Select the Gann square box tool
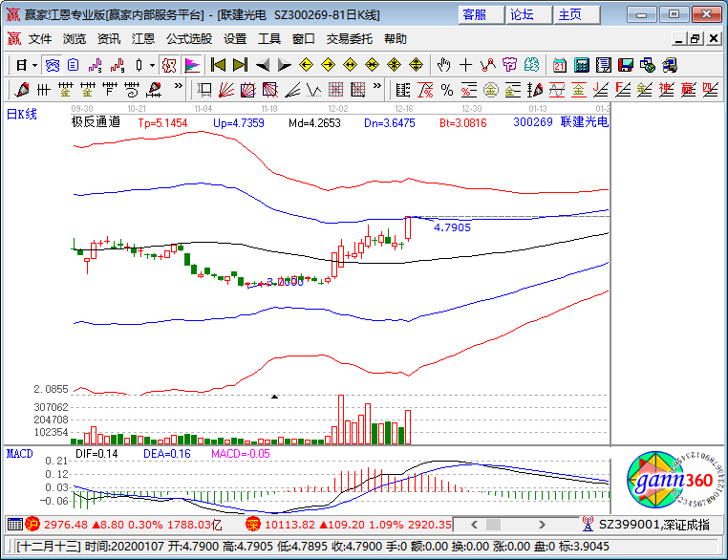The width and height of the screenshot is (728, 560). 248,89
